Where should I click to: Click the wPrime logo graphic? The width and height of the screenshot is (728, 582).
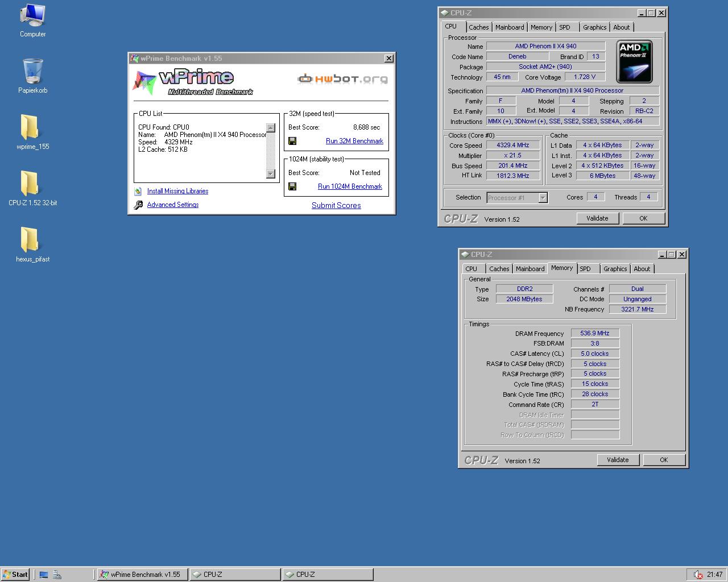[x=192, y=82]
